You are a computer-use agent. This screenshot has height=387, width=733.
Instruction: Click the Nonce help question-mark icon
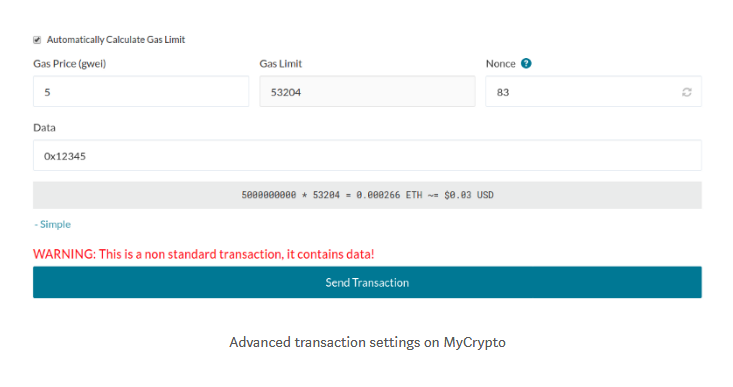(526, 64)
